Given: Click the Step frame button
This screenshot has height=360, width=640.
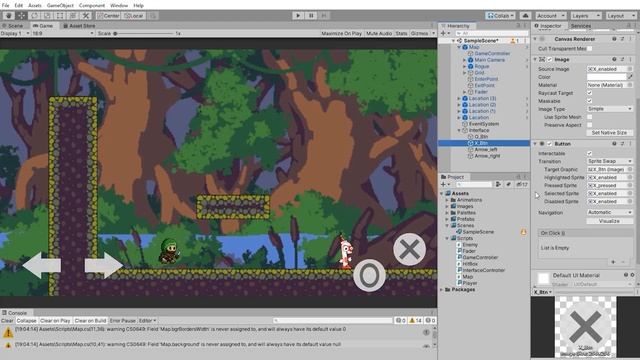Looking at the screenshot, I should point(324,16).
